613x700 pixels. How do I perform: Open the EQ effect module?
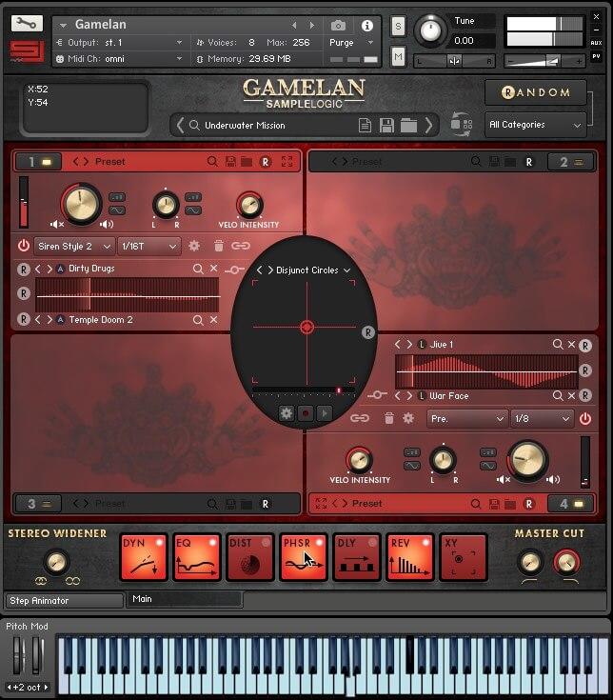[197, 557]
